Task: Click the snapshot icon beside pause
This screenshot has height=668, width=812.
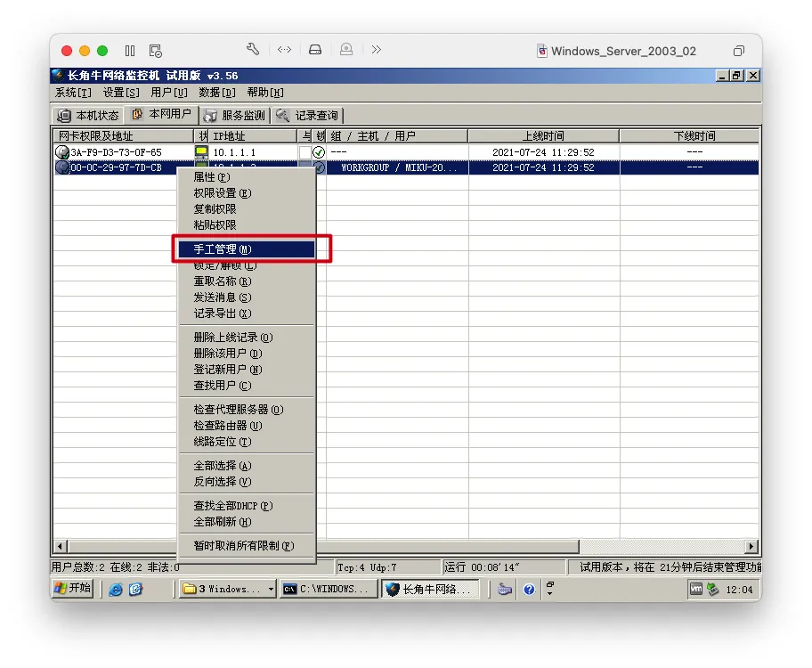Action: [x=155, y=51]
